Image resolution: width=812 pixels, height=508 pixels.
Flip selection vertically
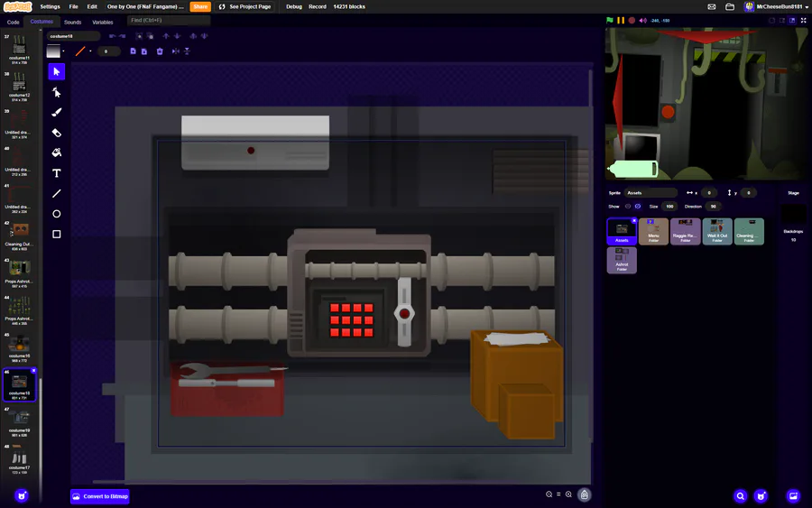(x=187, y=51)
